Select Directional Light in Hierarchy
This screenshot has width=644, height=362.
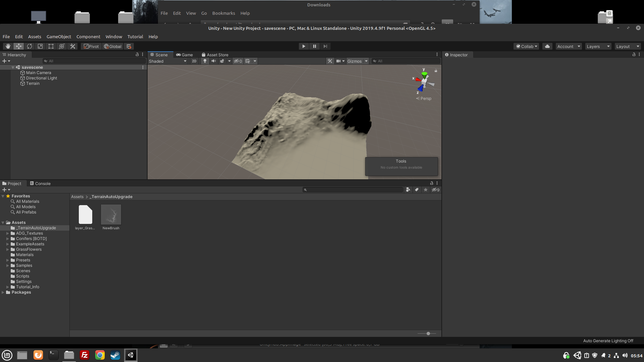41,78
